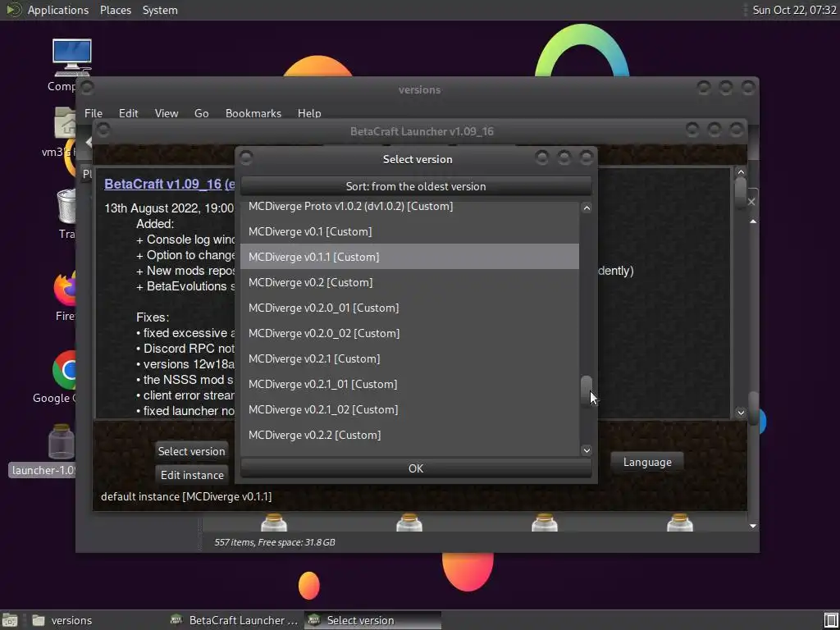Click the Sort: from the oldest version button
Screen dimensions: 840x630
416,186
